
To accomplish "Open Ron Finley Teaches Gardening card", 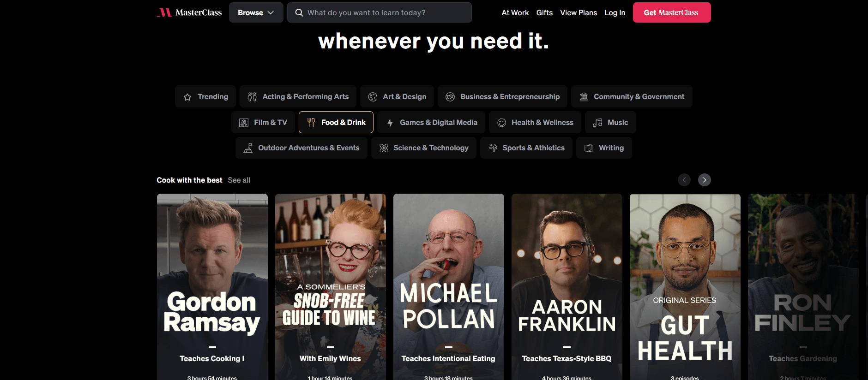I will pos(803,287).
